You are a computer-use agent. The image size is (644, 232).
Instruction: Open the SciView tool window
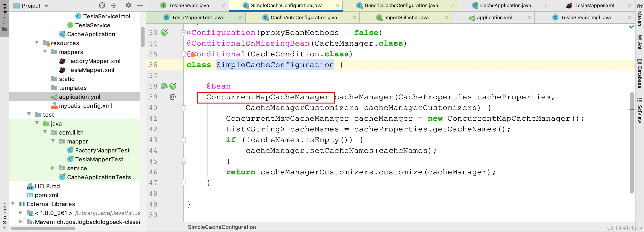pos(640,110)
